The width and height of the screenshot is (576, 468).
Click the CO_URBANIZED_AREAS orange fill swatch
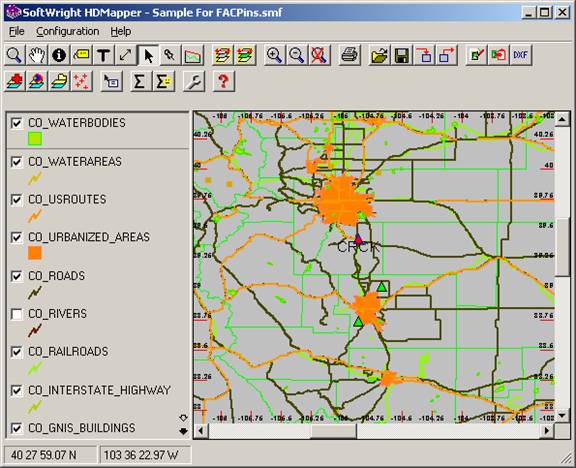35,253
